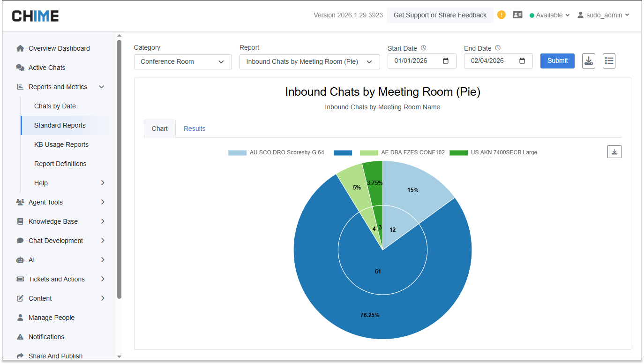Select the Chart tab
This screenshot has width=644, height=364.
[159, 128]
